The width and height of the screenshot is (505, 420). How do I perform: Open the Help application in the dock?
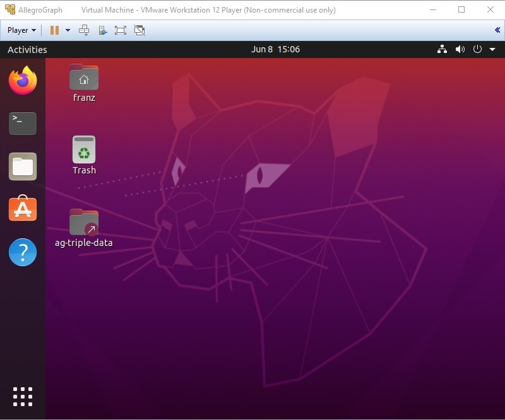click(x=22, y=252)
